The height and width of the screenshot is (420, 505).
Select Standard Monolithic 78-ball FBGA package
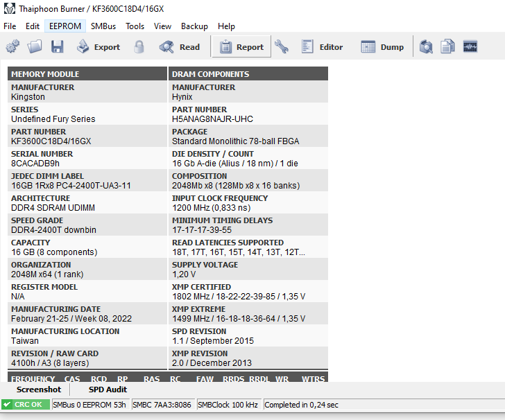tap(235, 141)
